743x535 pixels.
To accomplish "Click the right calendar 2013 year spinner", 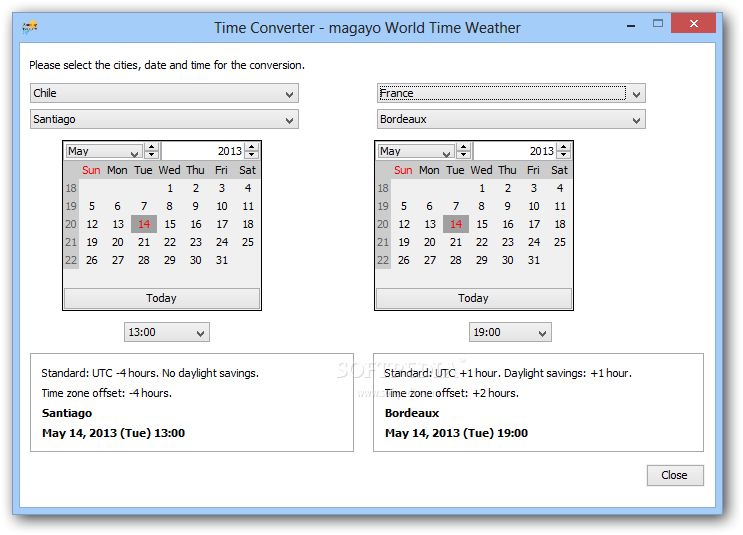I will pyautogui.click(x=564, y=151).
